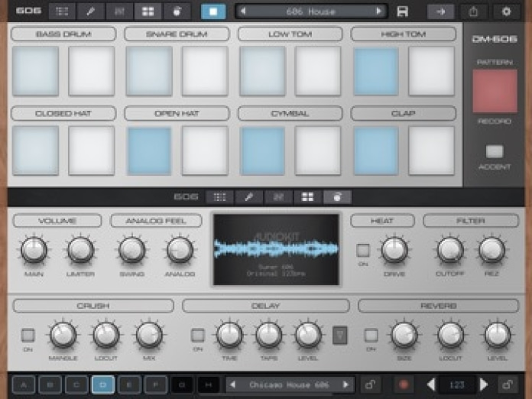Select pattern bank B

pos(50,384)
